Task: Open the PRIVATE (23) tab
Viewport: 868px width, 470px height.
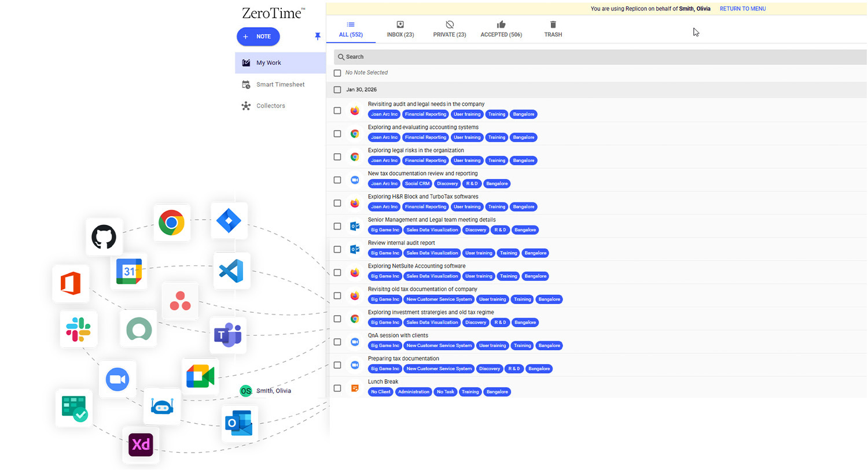Action: pyautogui.click(x=450, y=29)
